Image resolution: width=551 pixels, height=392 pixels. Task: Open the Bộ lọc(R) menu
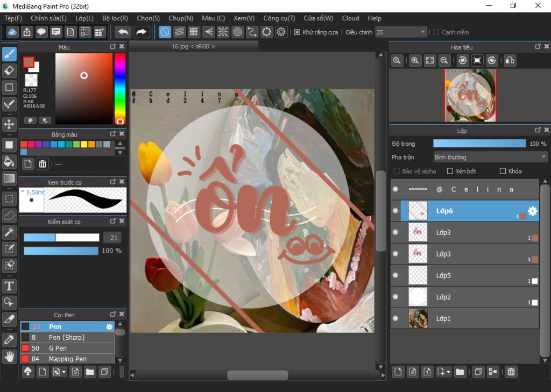pos(115,18)
